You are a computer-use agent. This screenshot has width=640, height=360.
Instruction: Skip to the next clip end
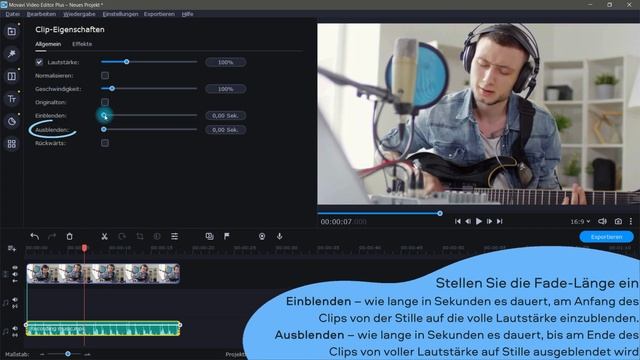500,221
